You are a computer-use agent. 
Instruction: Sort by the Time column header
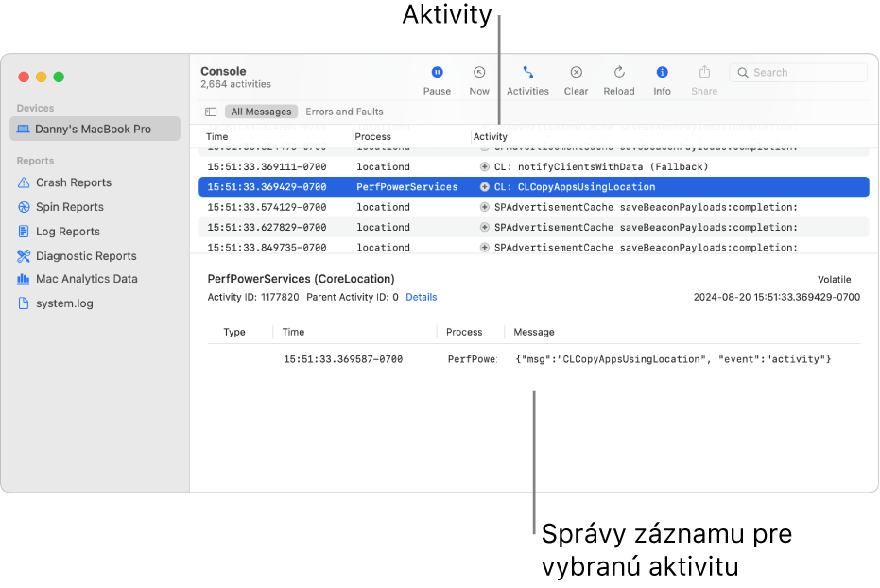pos(216,137)
